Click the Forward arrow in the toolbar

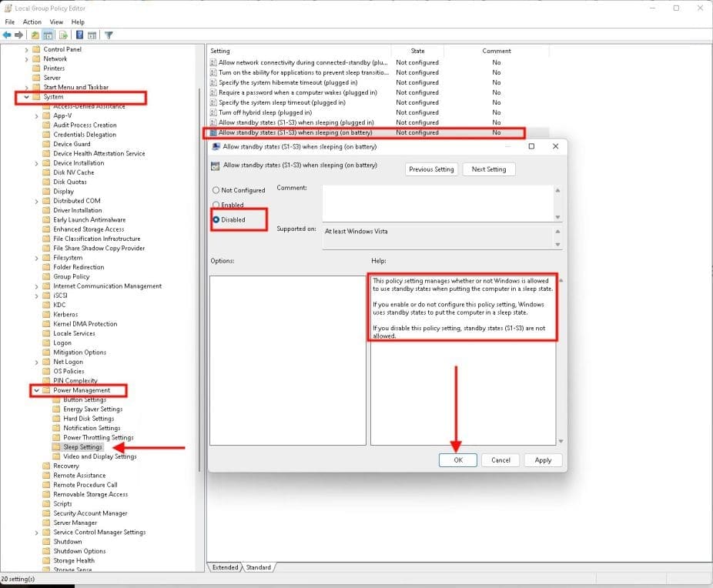click(19, 35)
